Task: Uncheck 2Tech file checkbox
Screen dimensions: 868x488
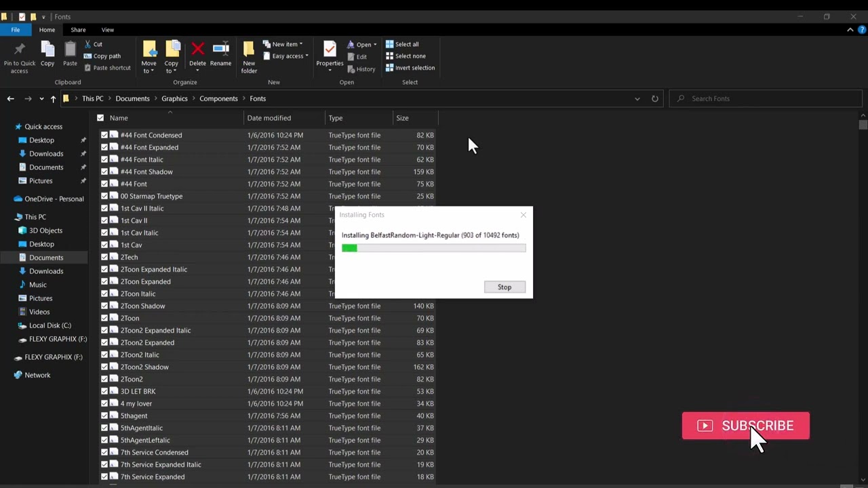Action: click(104, 257)
